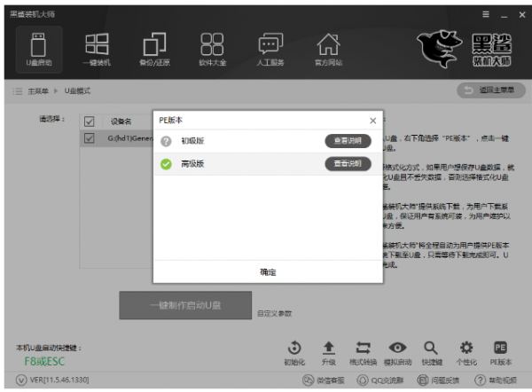Screen dimensions: 532x392
Task: Open 问题反馈 feedback
Action: 438,380
